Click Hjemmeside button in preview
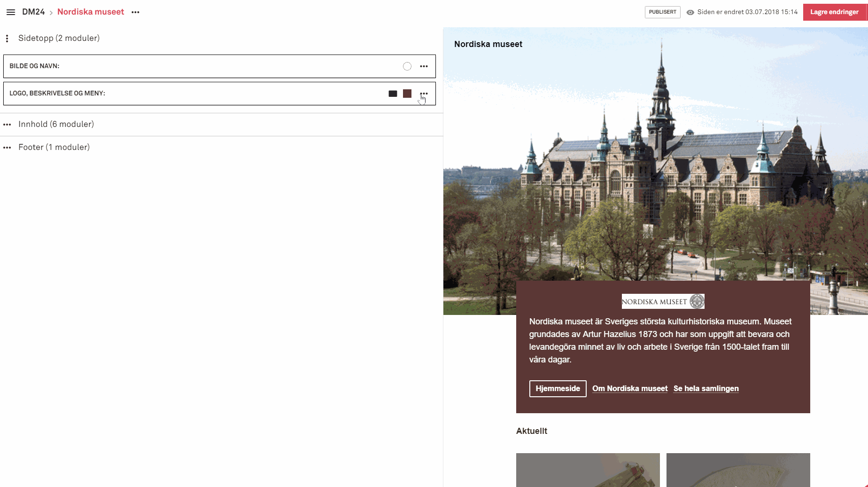Screen dimensions: 868x487 tap(558, 389)
